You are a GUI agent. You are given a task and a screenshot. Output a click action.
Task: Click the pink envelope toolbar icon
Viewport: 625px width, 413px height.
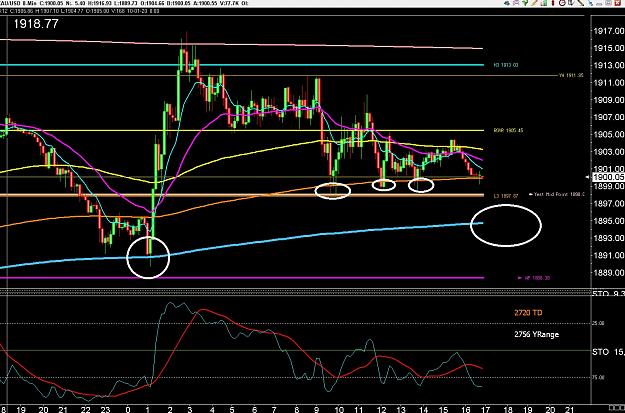pyautogui.click(x=516, y=3)
